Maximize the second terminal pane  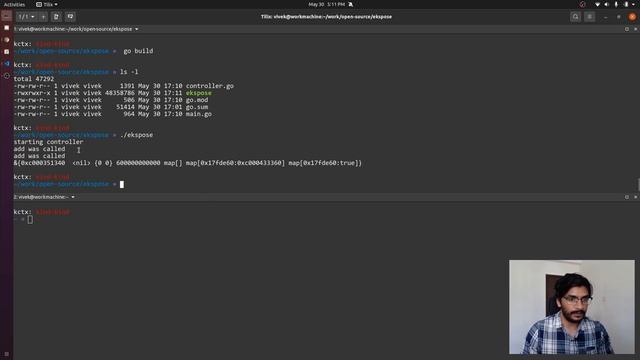coord(627,197)
